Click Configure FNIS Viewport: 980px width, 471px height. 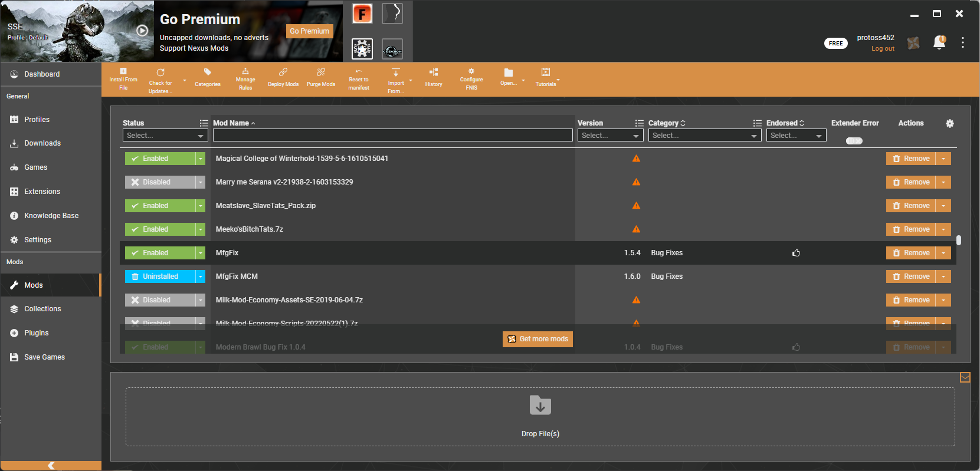point(471,79)
